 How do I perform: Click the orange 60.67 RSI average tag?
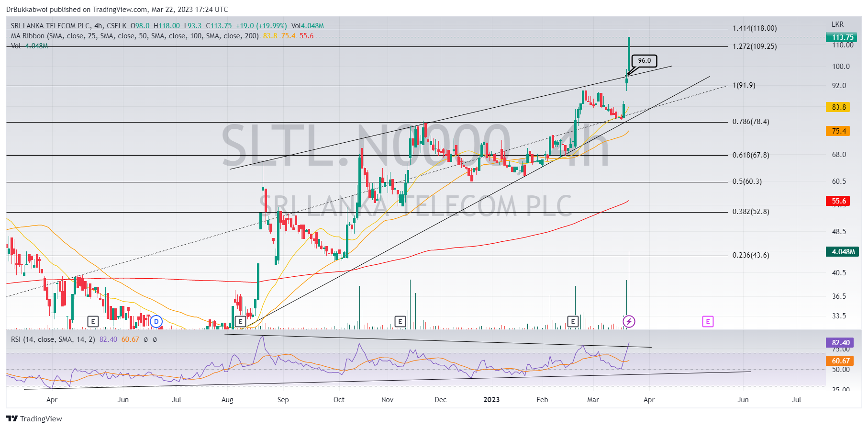[840, 361]
